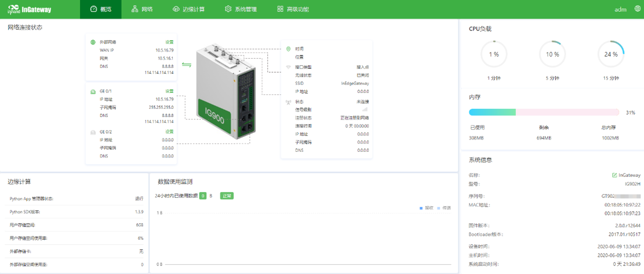Image resolution: width=644 pixels, height=274 pixels.
Task: Select gateway value 10.5.16.1
Action: pos(165,58)
